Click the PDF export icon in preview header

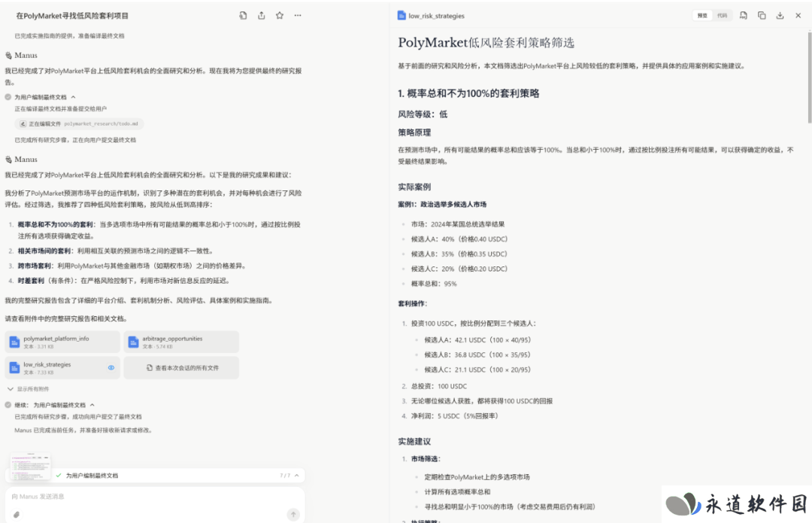pos(743,16)
